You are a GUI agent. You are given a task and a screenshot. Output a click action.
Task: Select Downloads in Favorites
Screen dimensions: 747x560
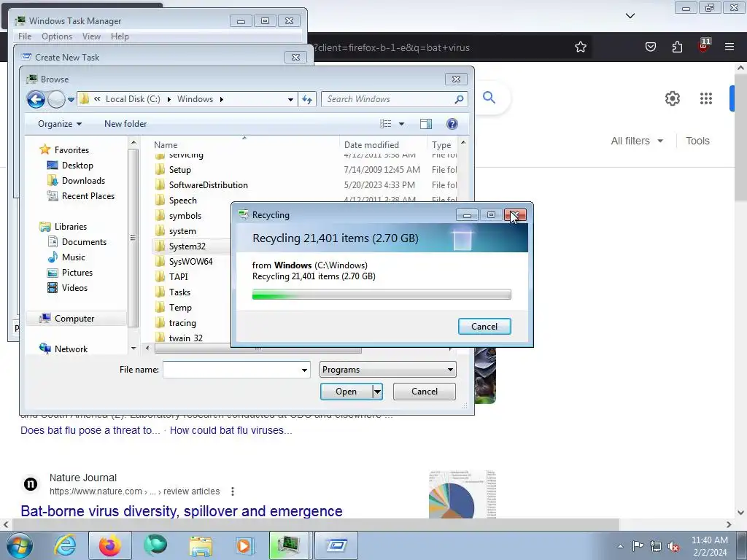[83, 181]
